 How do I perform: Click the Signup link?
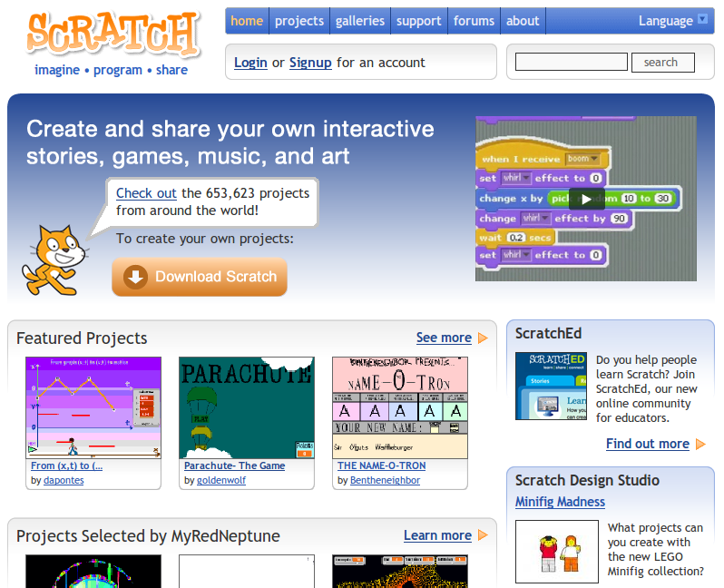(310, 63)
